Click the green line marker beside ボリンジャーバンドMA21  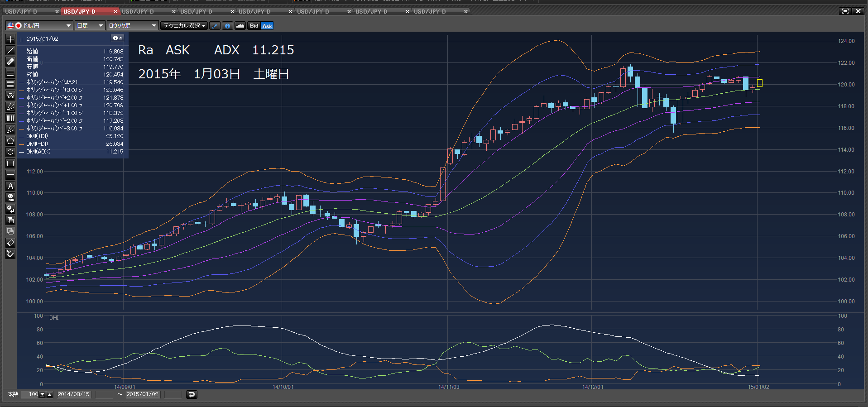(22, 82)
